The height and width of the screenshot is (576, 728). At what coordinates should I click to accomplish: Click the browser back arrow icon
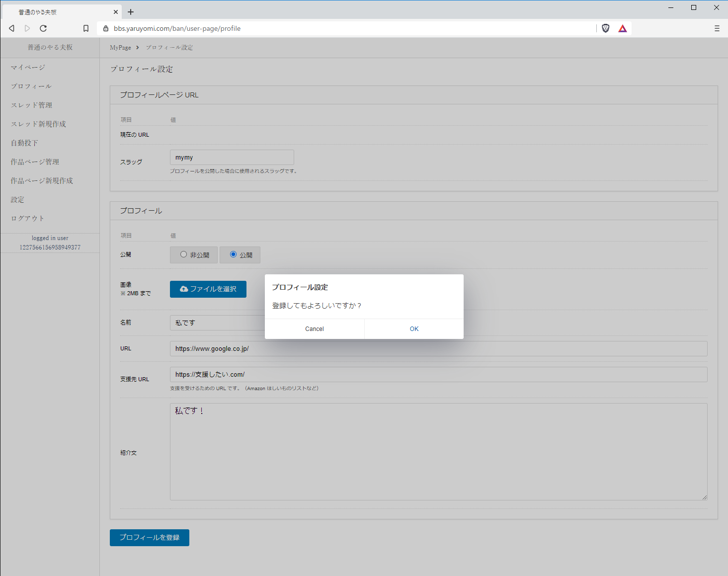(x=11, y=28)
